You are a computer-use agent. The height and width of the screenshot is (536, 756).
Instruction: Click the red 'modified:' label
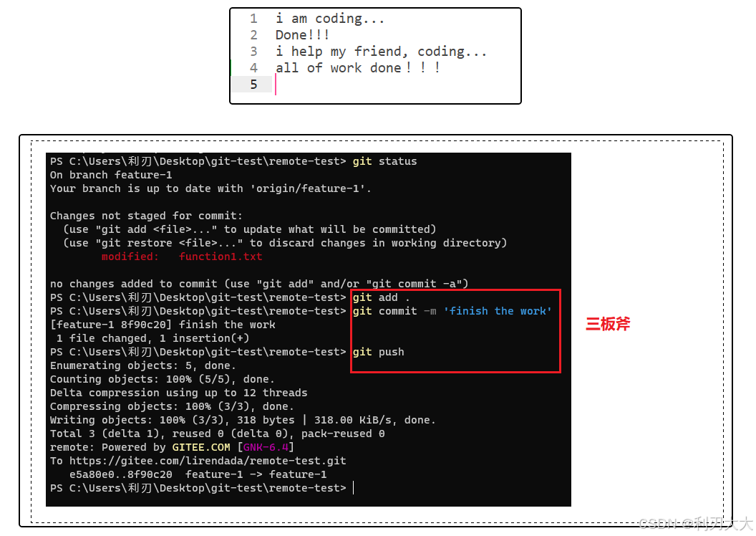[x=130, y=257]
